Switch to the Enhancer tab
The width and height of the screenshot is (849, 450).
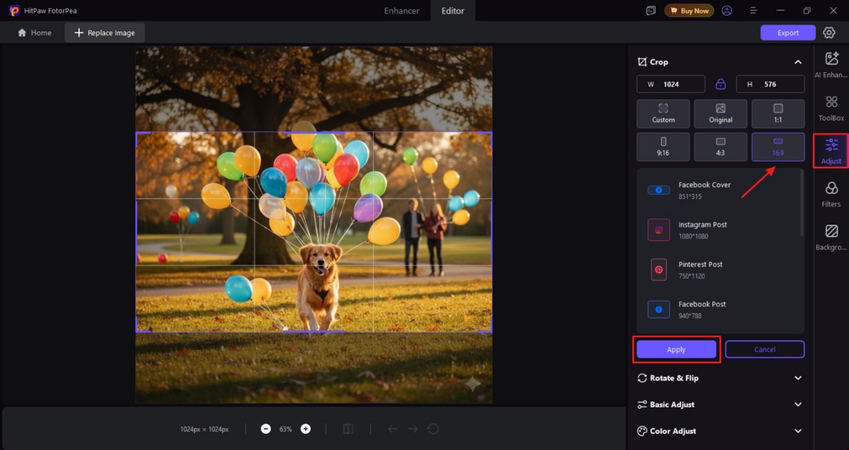(x=402, y=11)
